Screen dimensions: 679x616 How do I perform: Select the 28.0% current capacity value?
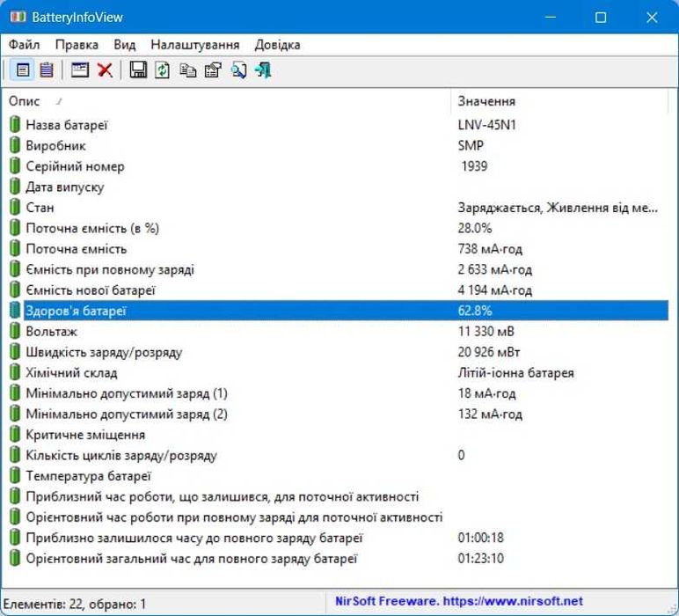(x=475, y=228)
